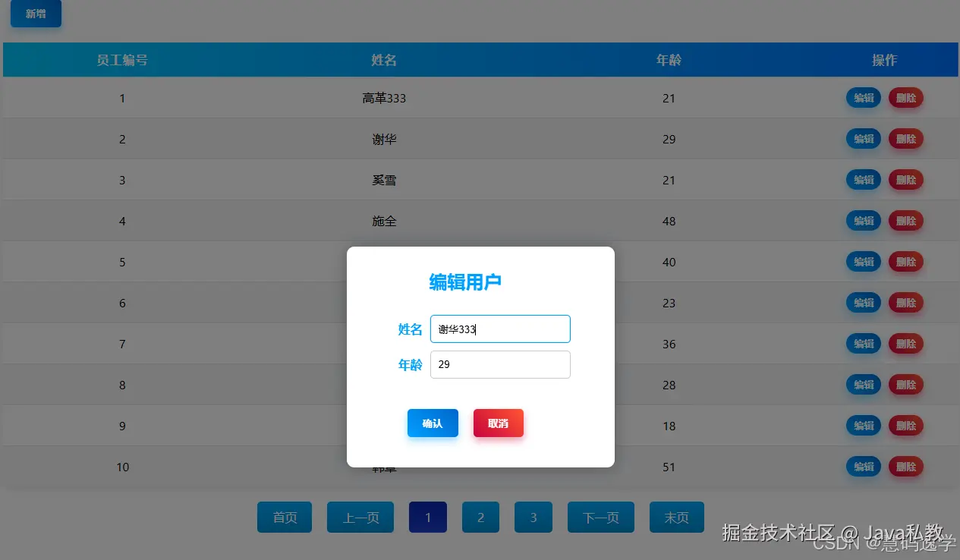Jump to 末页 (last page)
This screenshot has height=560, width=960.
pyautogui.click(x=676, y=517)
